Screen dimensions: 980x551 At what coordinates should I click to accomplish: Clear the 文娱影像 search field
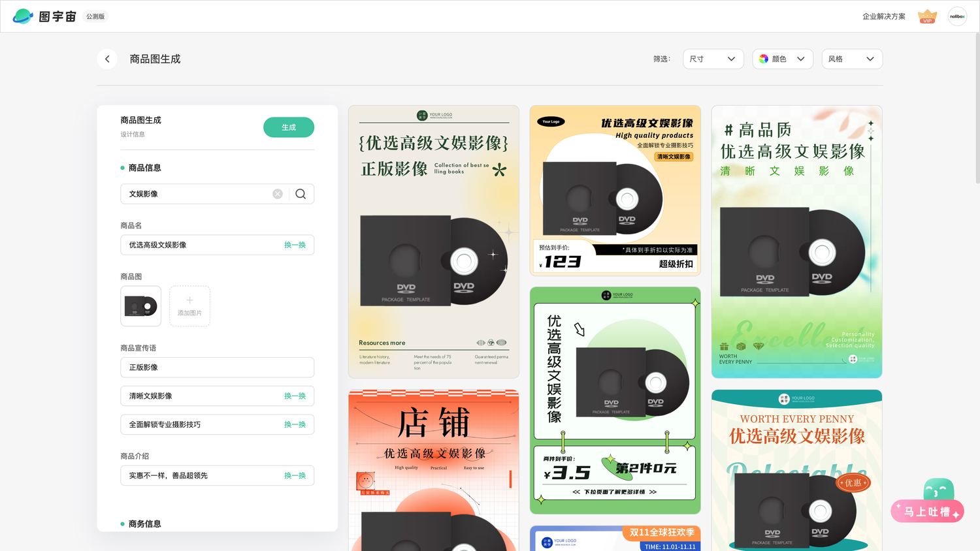click(x=278, y=194)
